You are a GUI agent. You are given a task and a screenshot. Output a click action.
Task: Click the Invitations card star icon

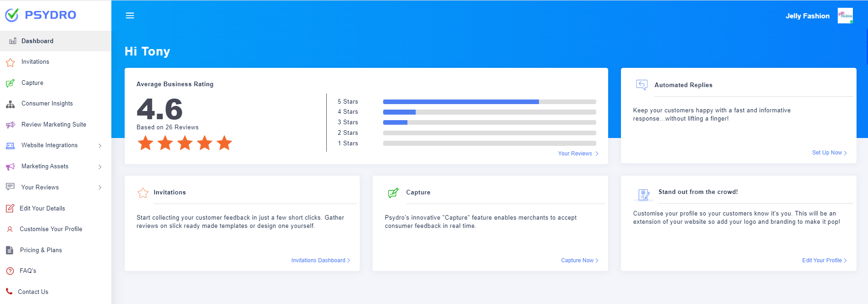pyautogui.click(x=143, y=193)
